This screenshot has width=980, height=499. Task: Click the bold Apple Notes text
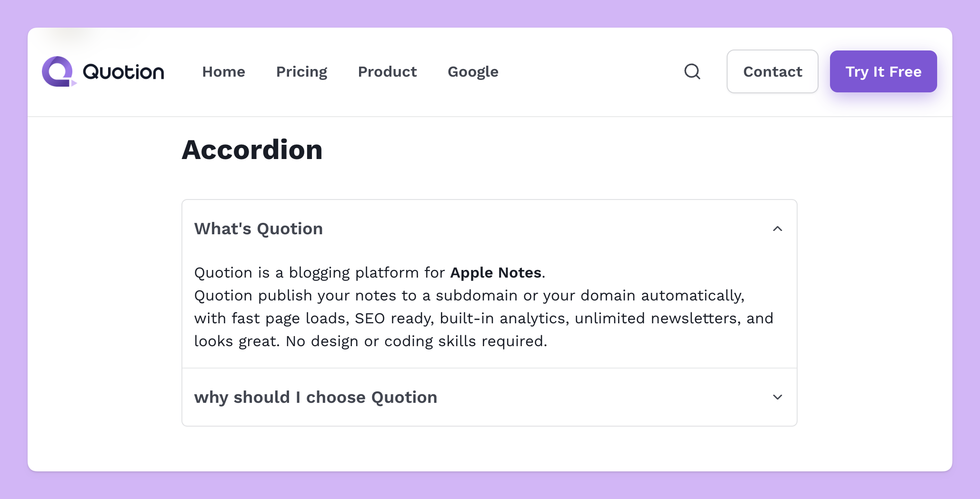(x=496, y=272)
